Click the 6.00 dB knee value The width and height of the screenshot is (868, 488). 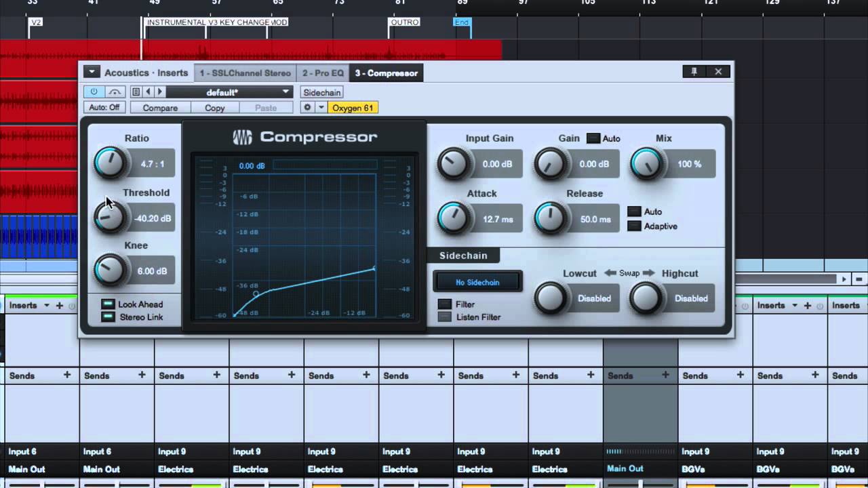point(153,271)
